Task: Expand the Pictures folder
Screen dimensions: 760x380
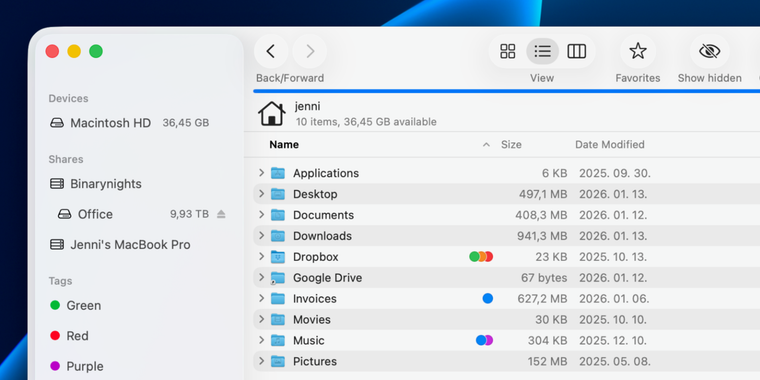Action: (261, 361)
